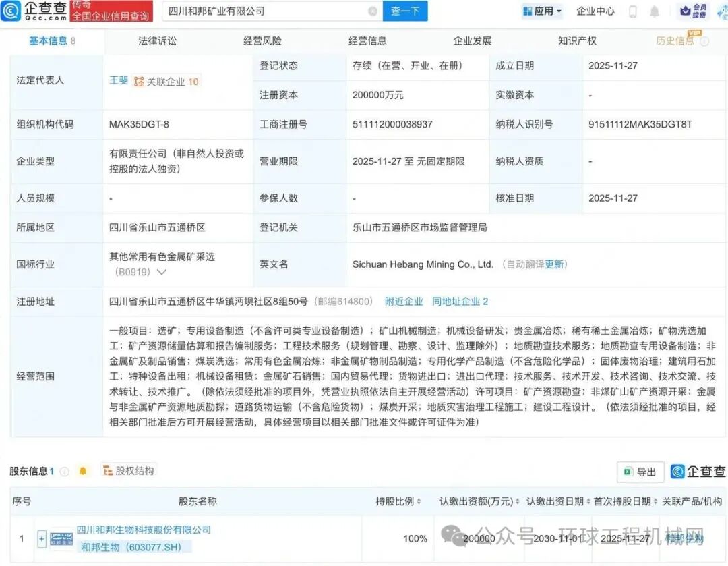Click the 和邦生物 company logo thumbnail
Image resolution: width=728 pixels, height=566 pixels.
pyautogui.click(x=61, y=539)
